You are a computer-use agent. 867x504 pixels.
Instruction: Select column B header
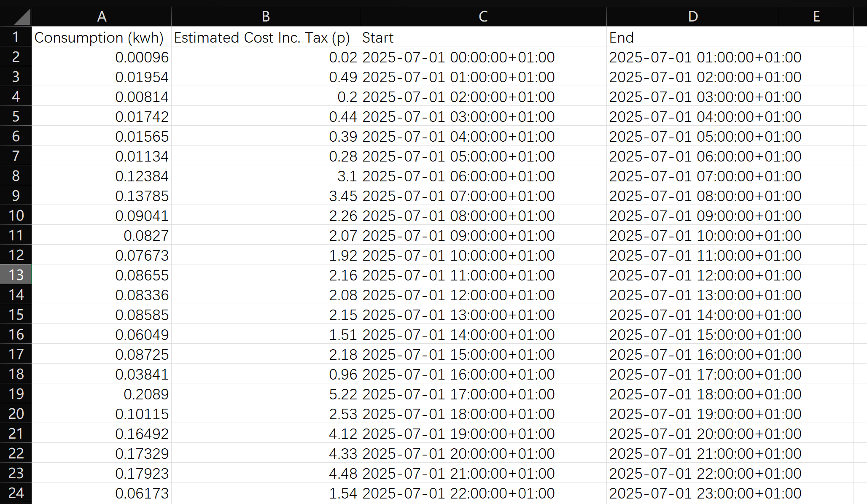(266, 16)
